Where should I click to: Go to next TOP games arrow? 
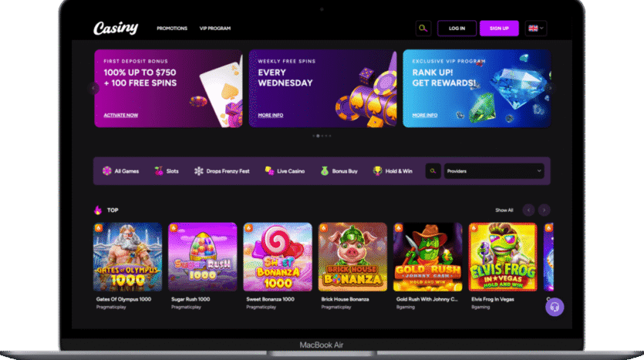[x=545, y=210]
